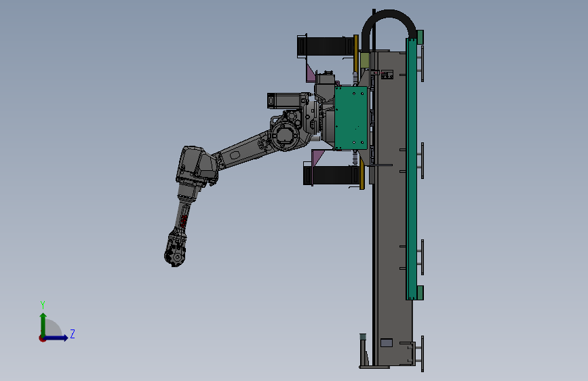The width and height of the screenshot is (588, 381).
Task: Select the long green vertical rail
Action: (x=412, y=169)
